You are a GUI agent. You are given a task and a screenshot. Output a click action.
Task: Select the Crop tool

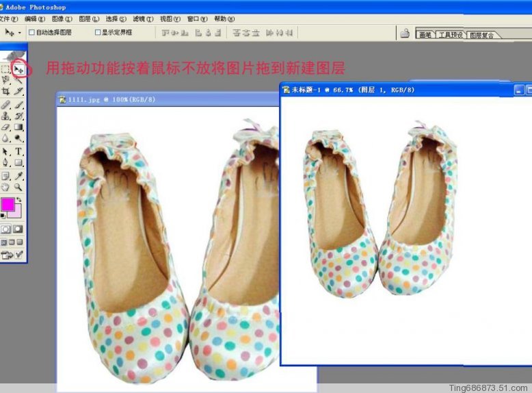tap(5, 91)
